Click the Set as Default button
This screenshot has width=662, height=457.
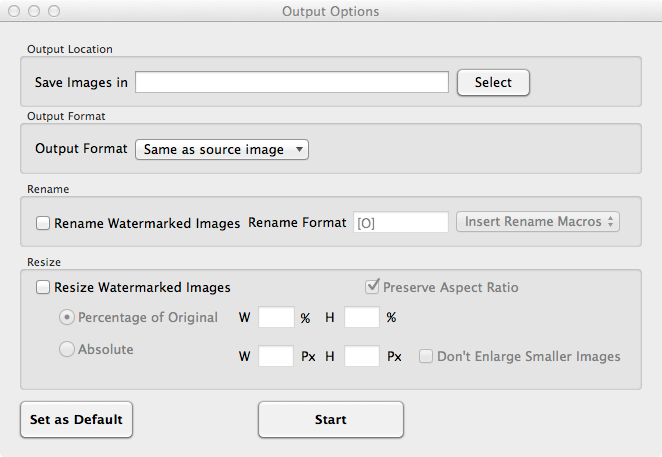click(x=76, y=420)
